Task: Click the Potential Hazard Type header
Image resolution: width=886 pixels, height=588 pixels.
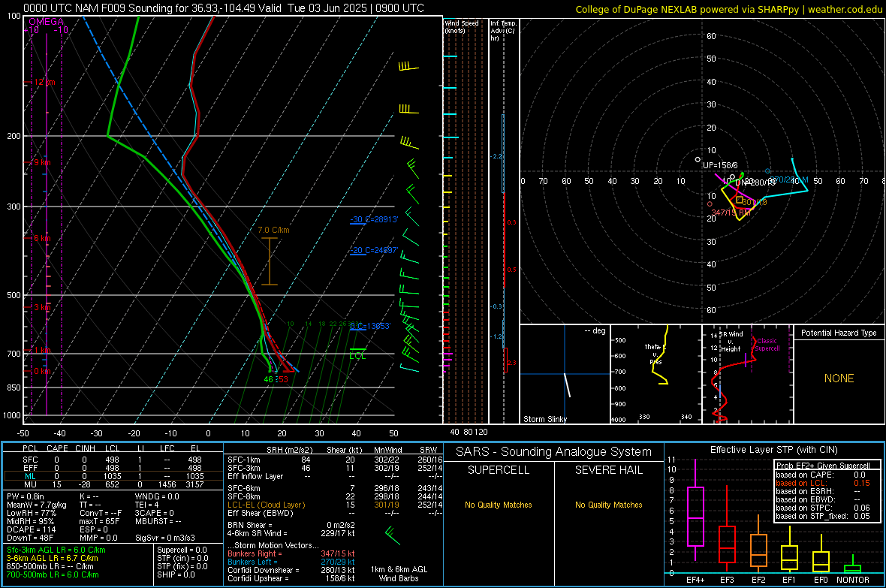Action: [x=839, y=333]
